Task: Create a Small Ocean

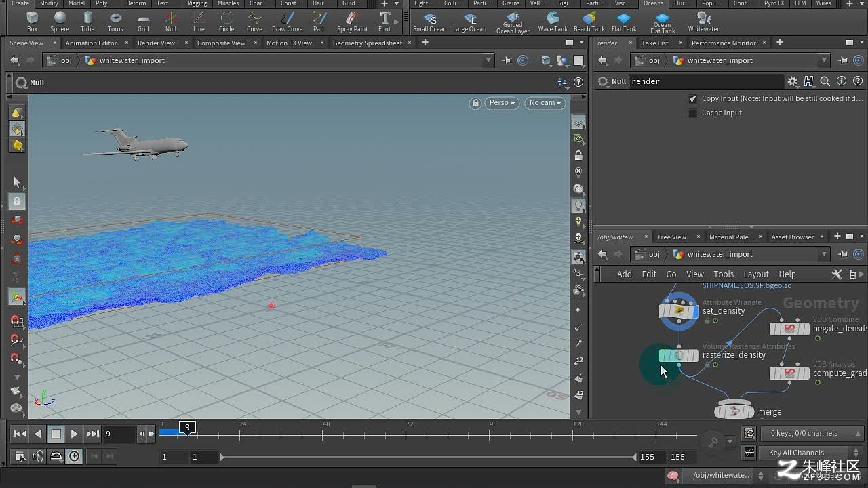Action: tap(430, 21)
